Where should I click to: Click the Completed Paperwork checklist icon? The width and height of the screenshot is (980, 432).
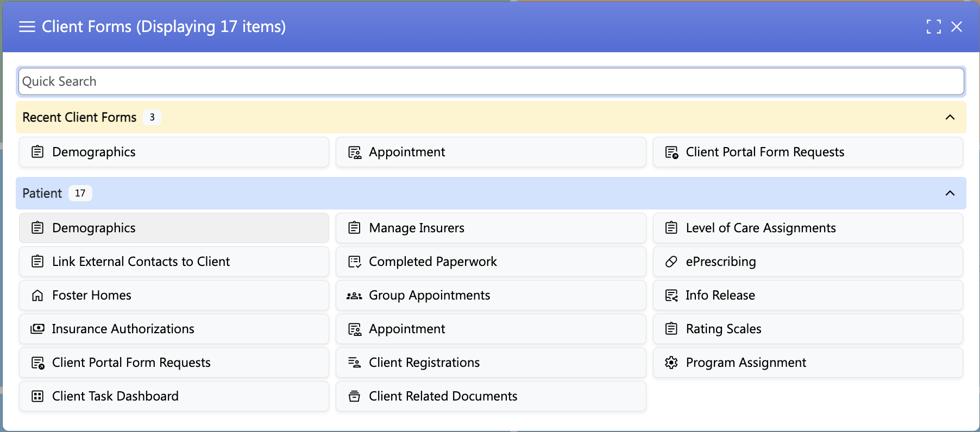[355, 262]
